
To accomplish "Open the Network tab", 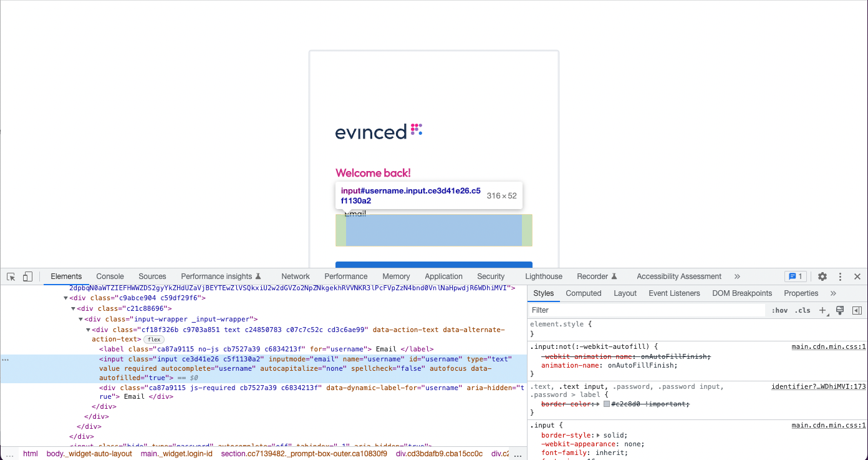I will coord(296,276).
